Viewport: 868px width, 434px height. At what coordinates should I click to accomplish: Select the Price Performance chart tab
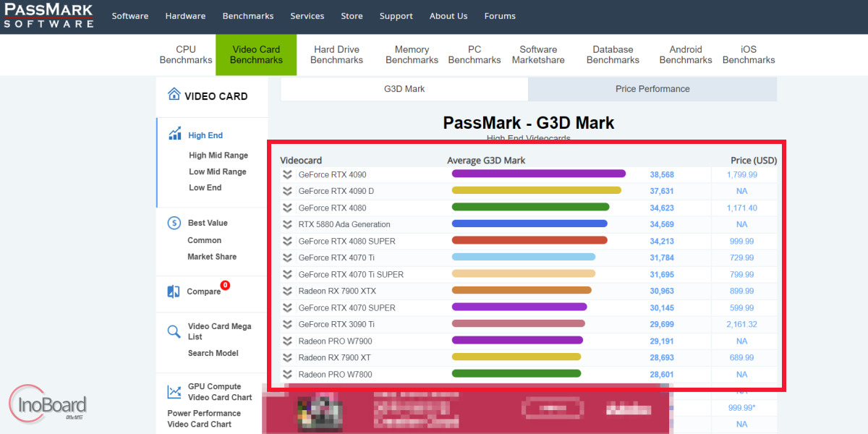point(652,89)
